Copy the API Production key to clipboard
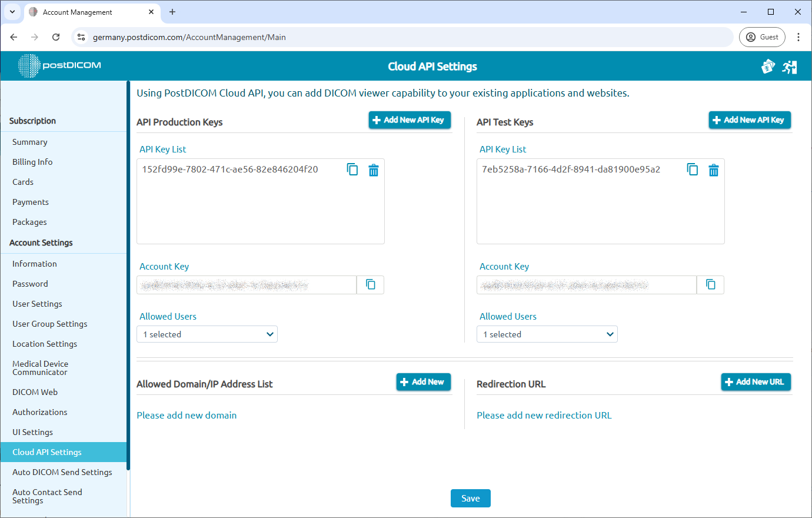 coord(352,170)
